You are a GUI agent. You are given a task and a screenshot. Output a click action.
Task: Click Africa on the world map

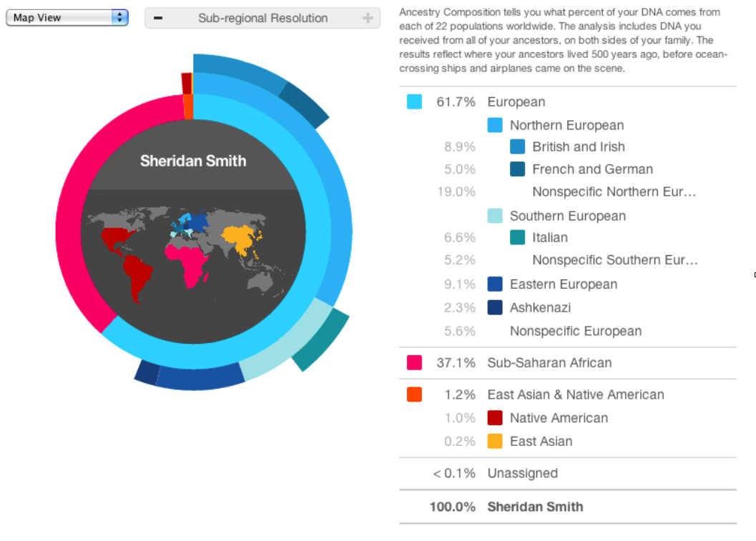click(187, 262)
